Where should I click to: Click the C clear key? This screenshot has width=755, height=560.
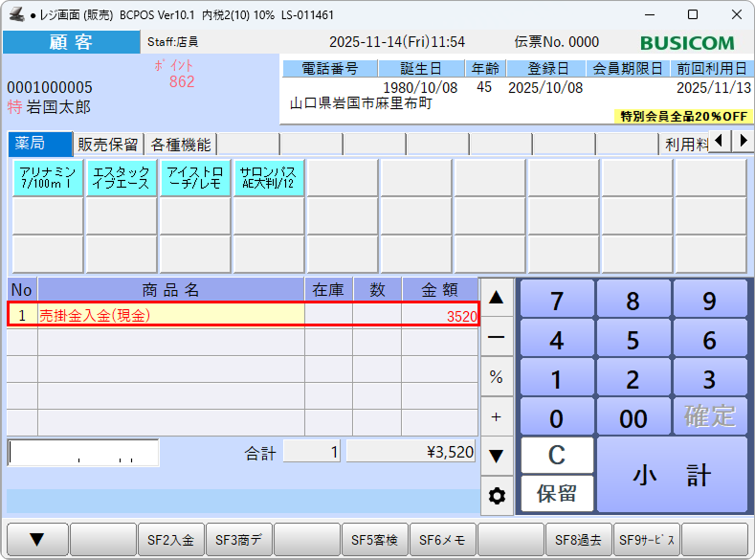pyautogui.click(x=556, y=455)
